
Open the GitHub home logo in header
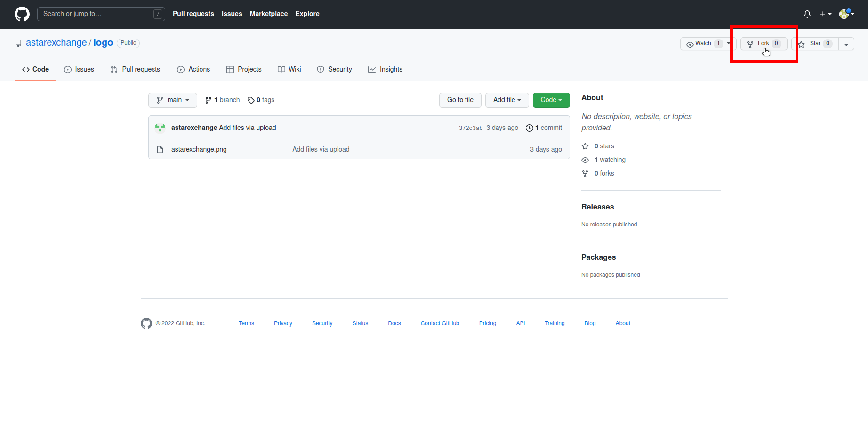(22, 14)
